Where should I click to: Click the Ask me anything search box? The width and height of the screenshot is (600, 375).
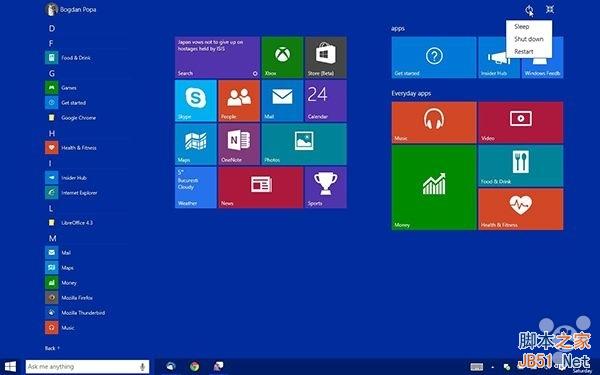87,367
